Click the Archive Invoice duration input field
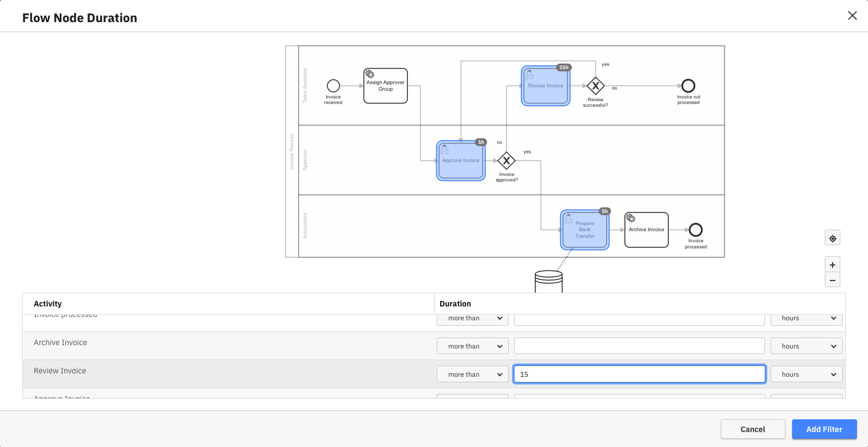The height and width of the screenshot is (447, 868). click(x=639, y=346)
